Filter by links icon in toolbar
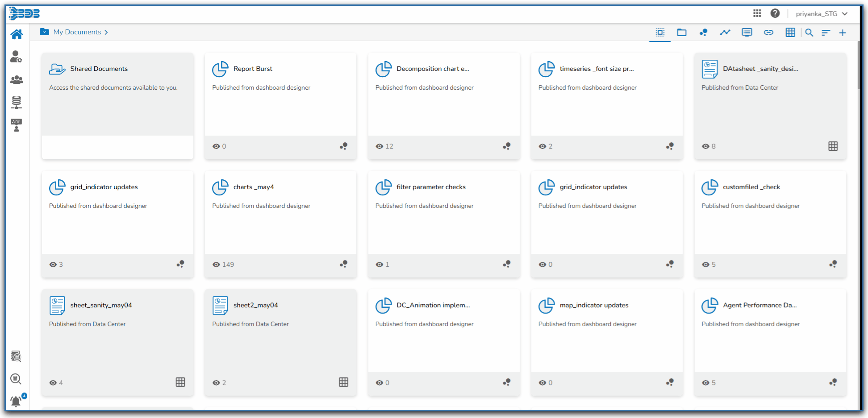868x418 pixels. 768,32
